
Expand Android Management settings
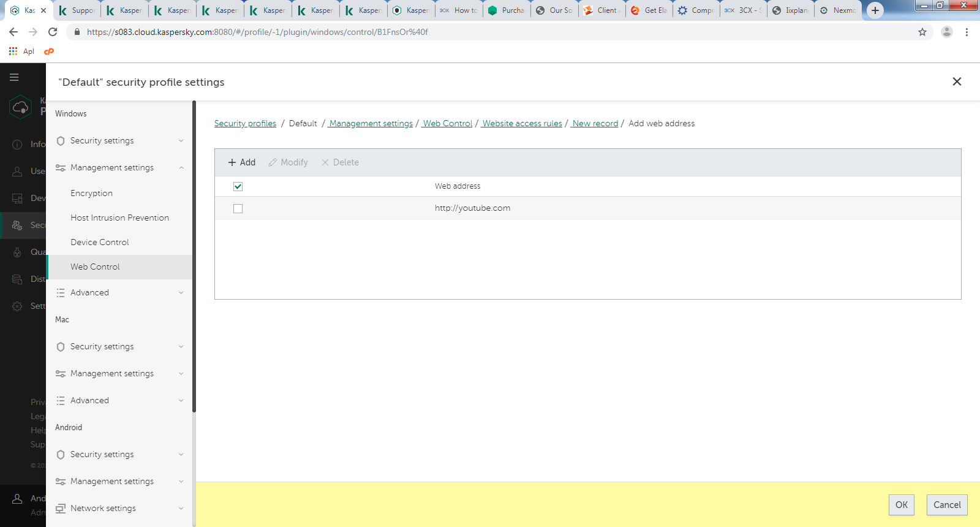click(x=181, y=482)
